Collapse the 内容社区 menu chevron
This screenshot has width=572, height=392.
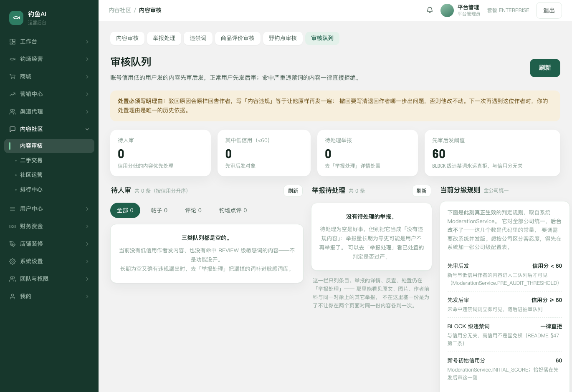click(87, 129)
